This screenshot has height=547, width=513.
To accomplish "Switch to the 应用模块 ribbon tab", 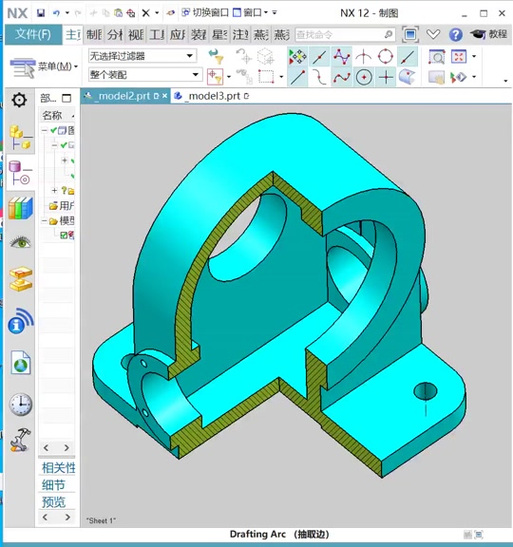I will coord(178,35).
